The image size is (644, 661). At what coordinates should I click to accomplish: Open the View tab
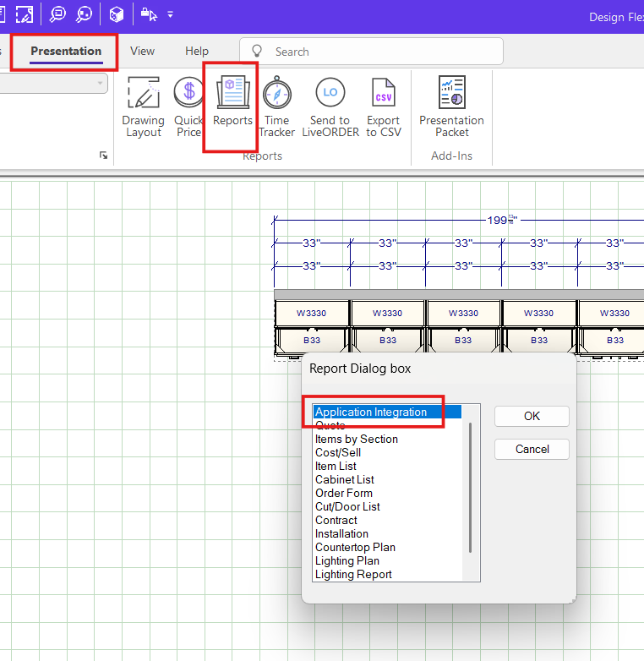click(143, 51)
